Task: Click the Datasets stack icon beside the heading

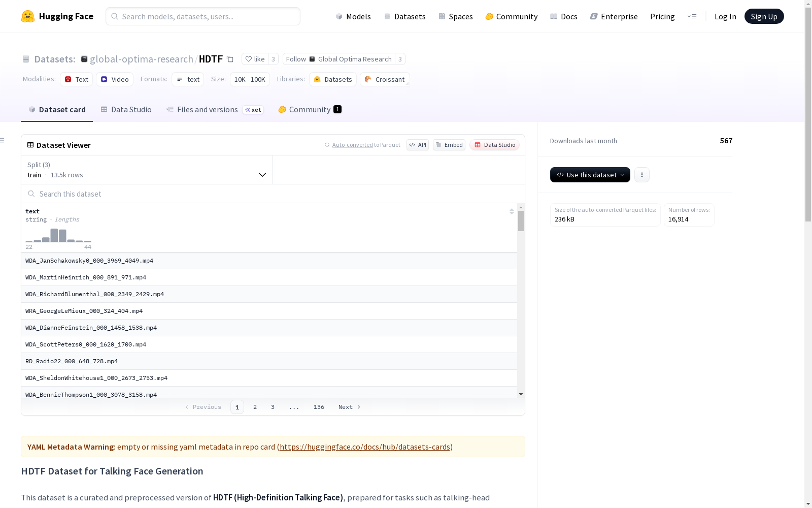Action: pyautogui.click(x=26, y=59)
